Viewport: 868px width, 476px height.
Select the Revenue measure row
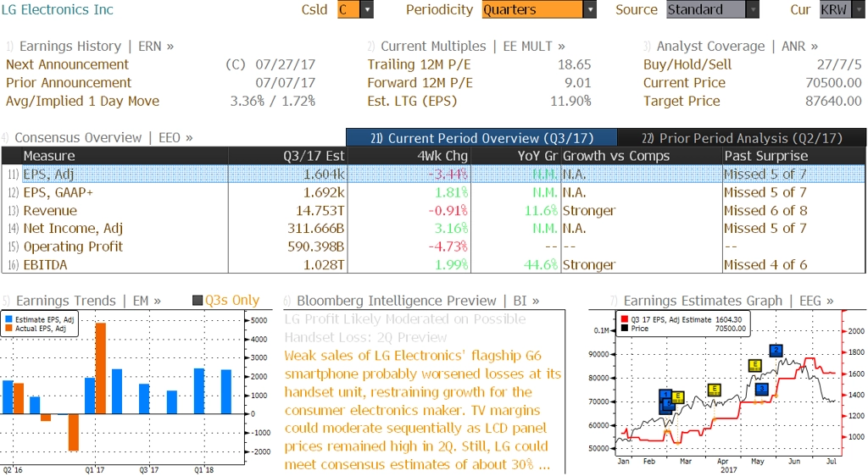click(433, 211)
